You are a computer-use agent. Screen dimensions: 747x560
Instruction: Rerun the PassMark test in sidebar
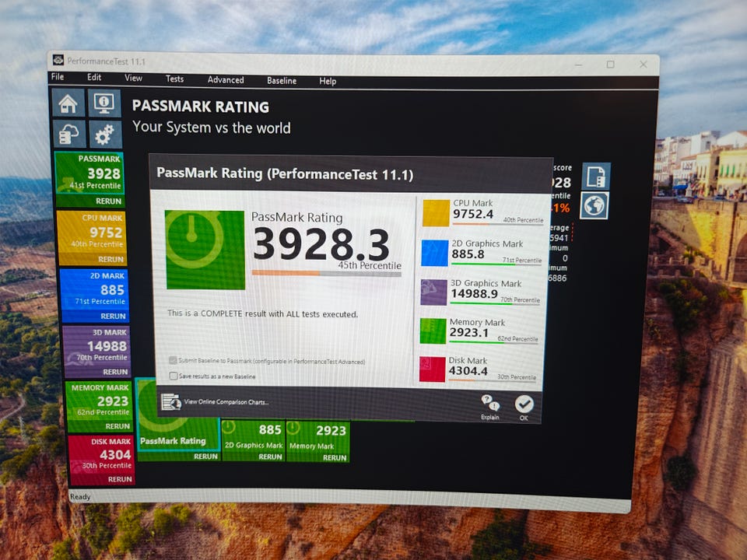pos(109,201)
